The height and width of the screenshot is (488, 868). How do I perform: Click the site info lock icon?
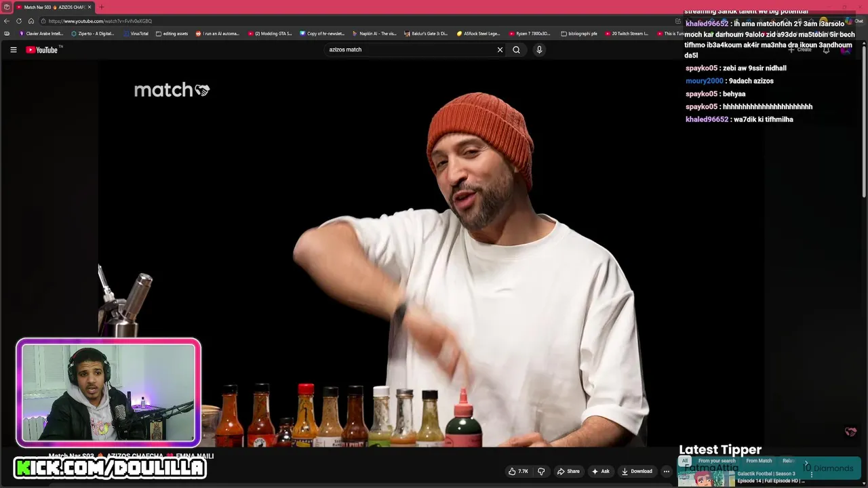[43, 21]
